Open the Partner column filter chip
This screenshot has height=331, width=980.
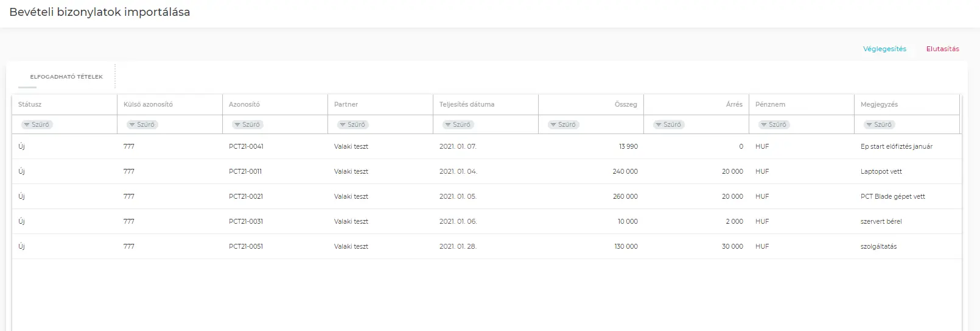[x=352, y=124]
